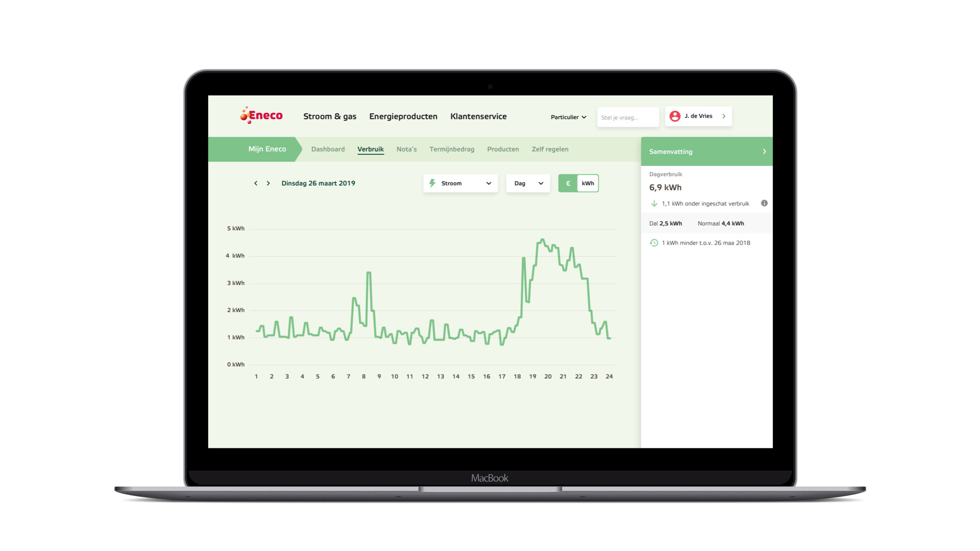Open the Klantenservice menu
This screenshot has width=980, height=551.
478,116
